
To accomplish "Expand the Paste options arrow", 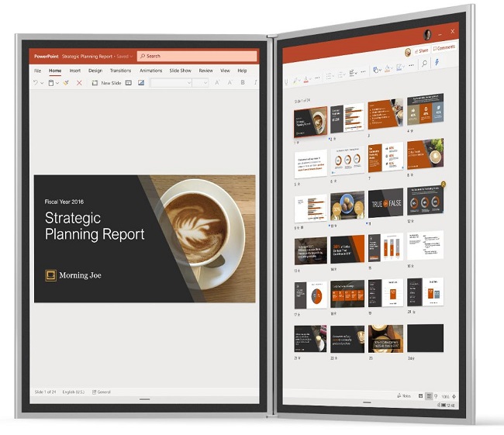I will click(x=57, y=83).
